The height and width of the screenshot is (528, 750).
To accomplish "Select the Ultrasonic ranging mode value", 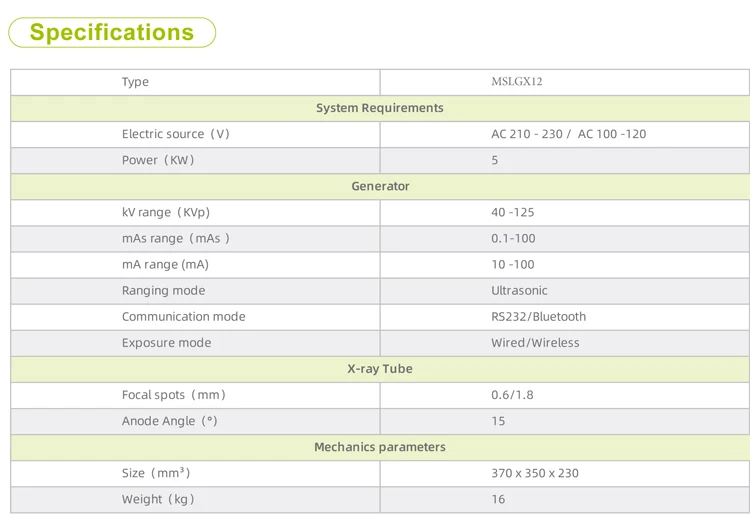I will (519, 290).
